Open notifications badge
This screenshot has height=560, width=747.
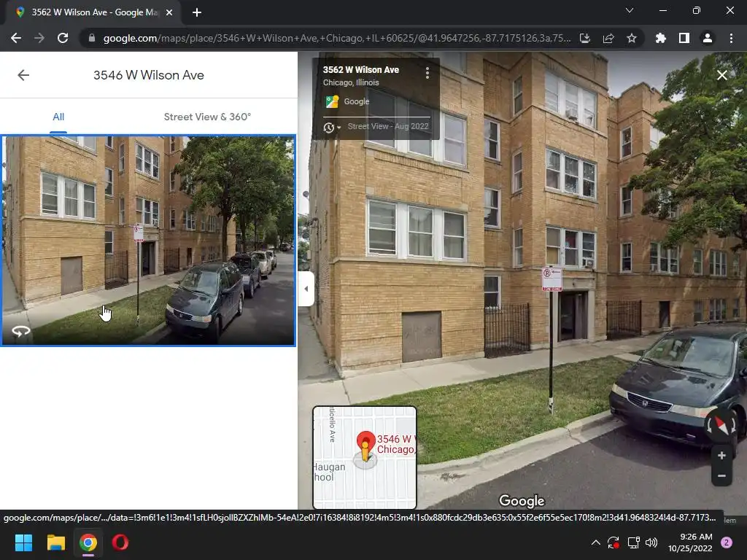[727, 542]
